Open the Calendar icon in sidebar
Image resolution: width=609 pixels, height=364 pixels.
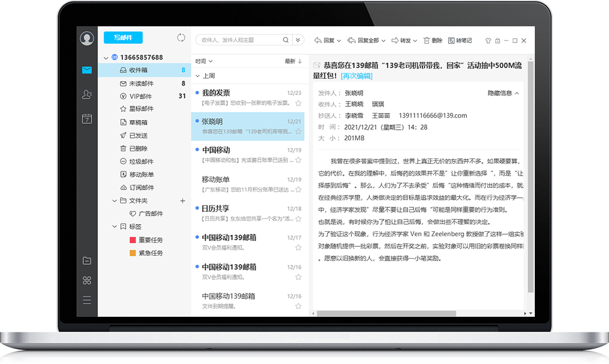87,119
